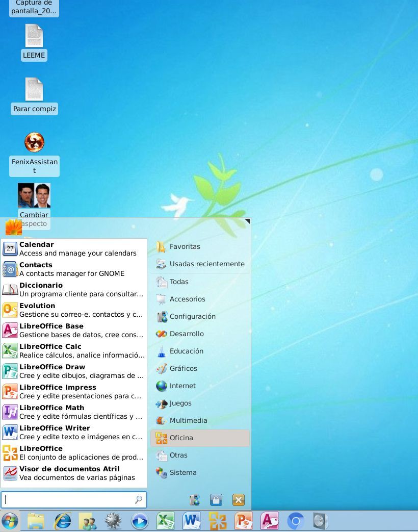
Task: Open the Internet category
Action: point(200,386)
